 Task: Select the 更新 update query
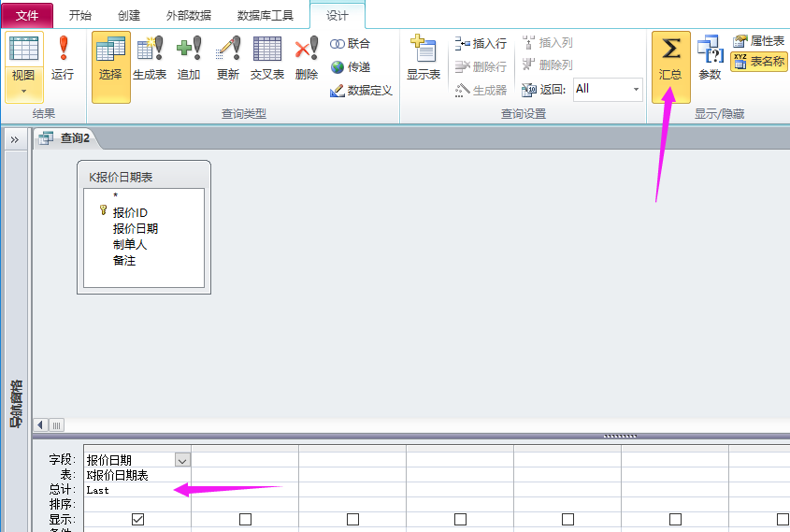(x=228, y=58)
